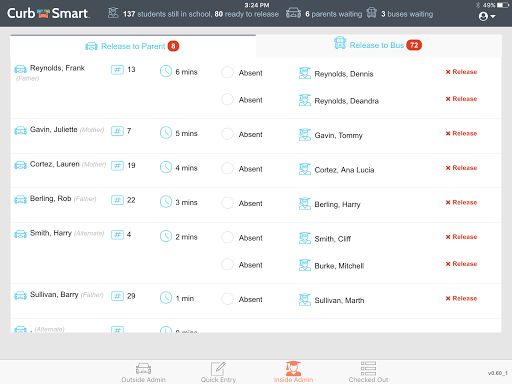This screenshot has width=512, height=384.
Task: Release student Reynolds, Dennis
Action: (461, 72)
